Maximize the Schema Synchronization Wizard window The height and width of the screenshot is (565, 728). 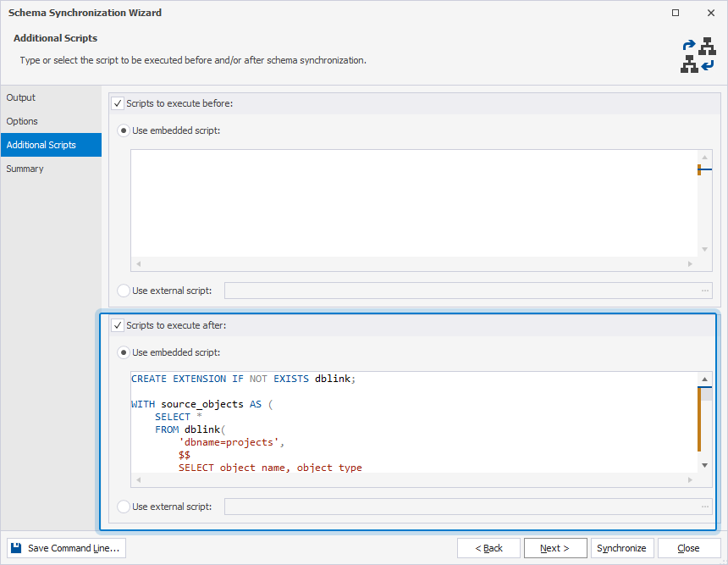(676, 13)
